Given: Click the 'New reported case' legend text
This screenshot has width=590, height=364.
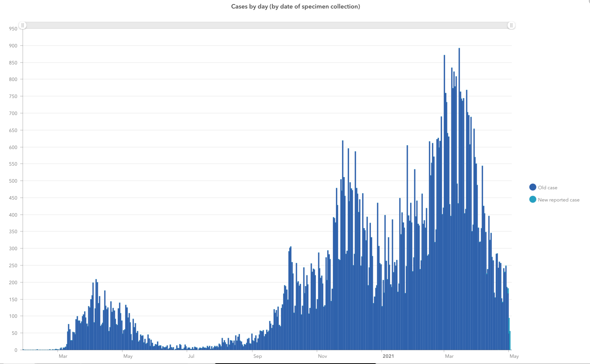Looking at the screenshot, I should click(558, 200).
